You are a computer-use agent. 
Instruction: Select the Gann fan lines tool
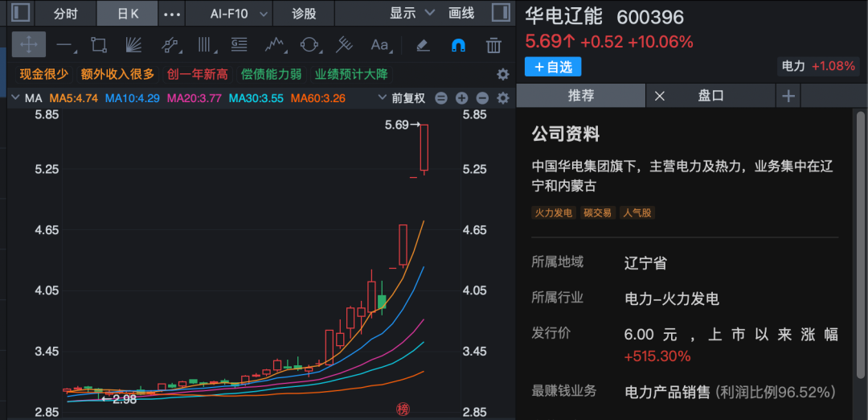coord(134,45)
